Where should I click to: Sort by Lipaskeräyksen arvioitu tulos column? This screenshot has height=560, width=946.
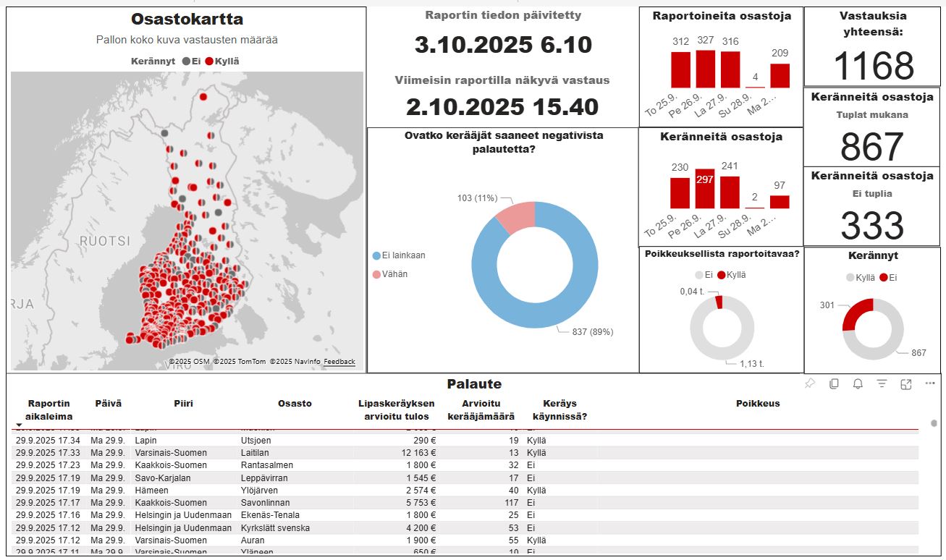pos(397,410)
